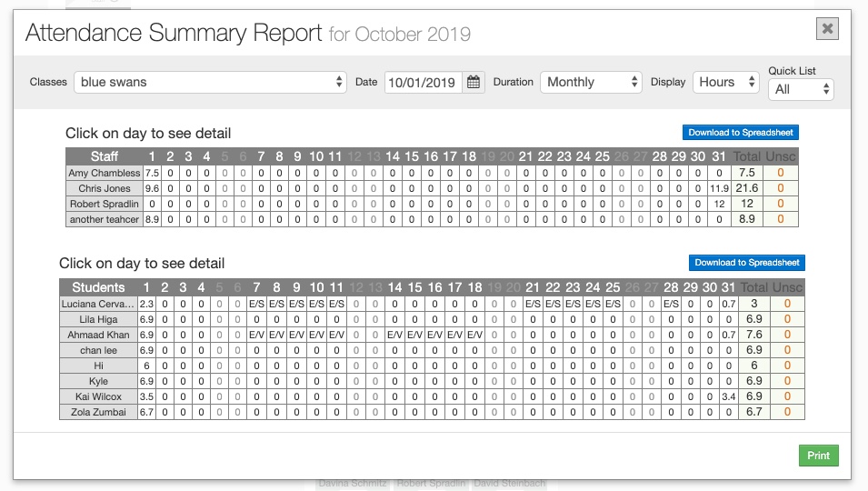This screenshot has height=491, width=868.
Task: Expand the Classes dropdown showing blue swans
Action: [210, 82]
